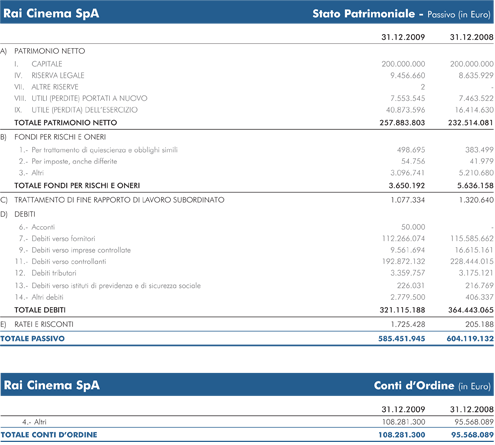Click 'Per trattamento di quiescenza e obblighi simili'
The height and width of the screenshot is (445, 495).
(104, 150)
